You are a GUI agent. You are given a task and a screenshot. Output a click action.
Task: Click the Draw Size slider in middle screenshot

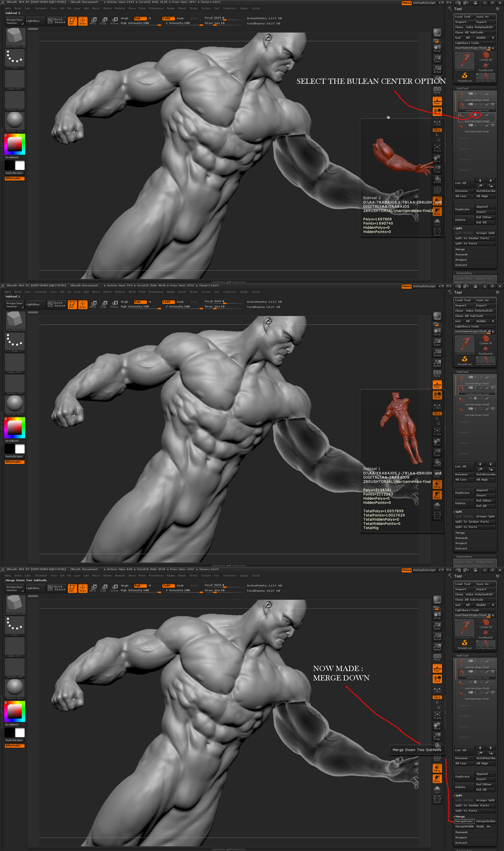point(223,307)
